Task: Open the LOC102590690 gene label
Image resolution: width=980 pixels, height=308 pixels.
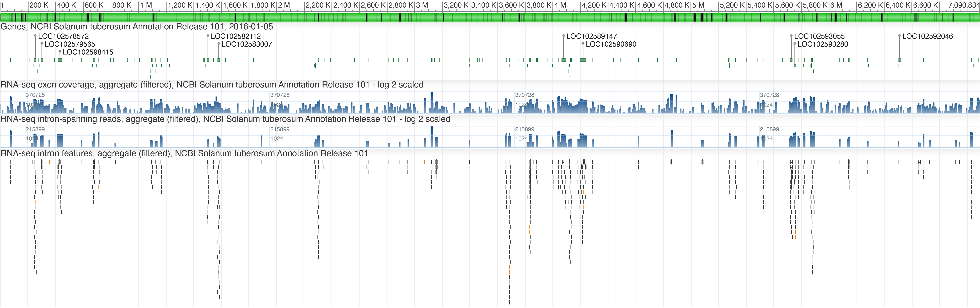Action: tap(611, 44)
